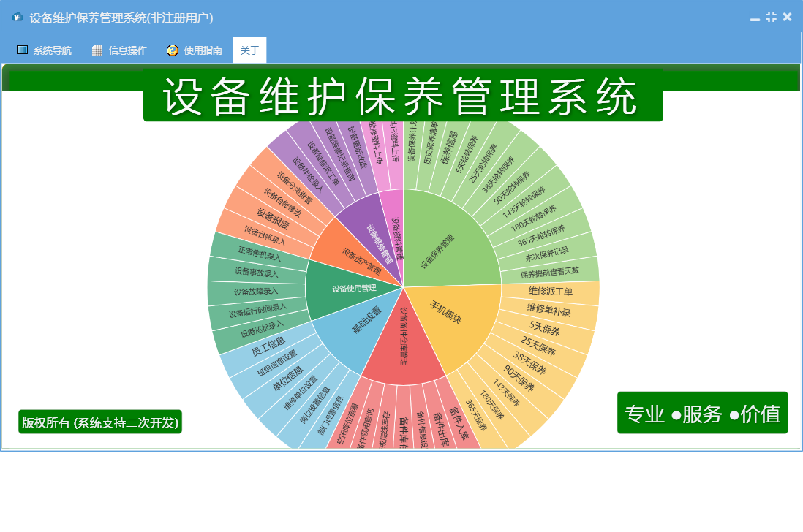Select 维修派工单 in the phone module
Image resolution: width=803 pixels, height=532 pixels.
coord(550,292)
